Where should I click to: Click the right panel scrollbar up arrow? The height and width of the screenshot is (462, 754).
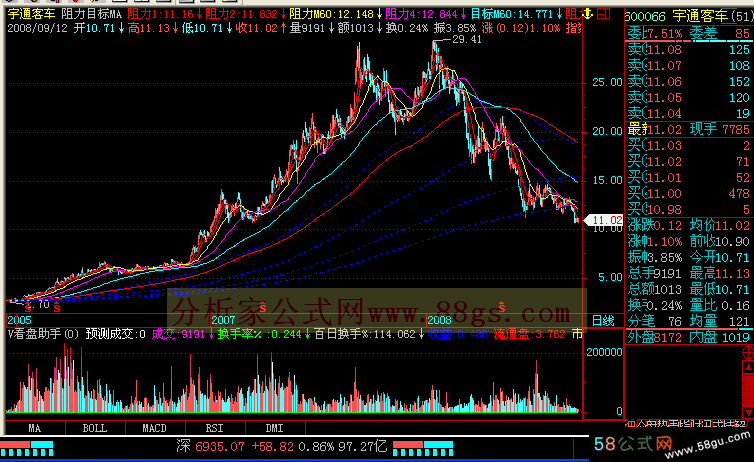tap(748, 367)
